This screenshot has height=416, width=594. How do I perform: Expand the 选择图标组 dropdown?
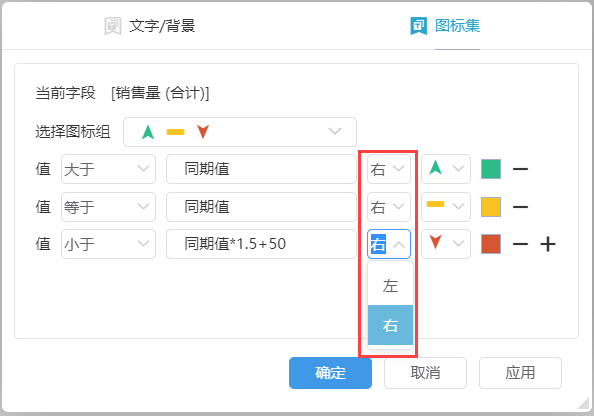coord(240,132)
